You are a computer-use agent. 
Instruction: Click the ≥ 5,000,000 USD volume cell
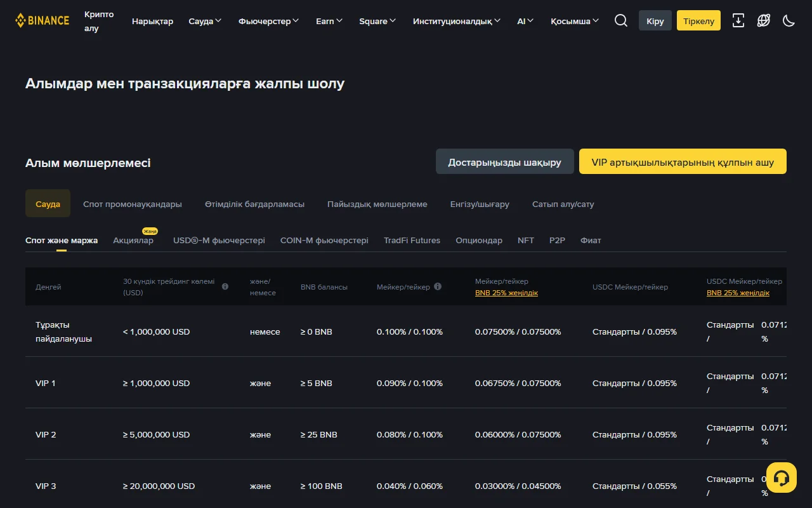pyautogui.click(x=156, y=434)
